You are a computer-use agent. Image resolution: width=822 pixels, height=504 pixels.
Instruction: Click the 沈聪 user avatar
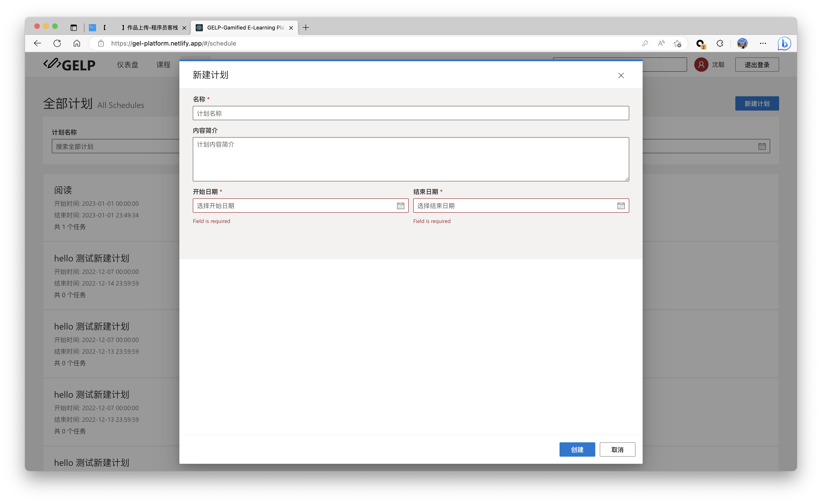pyautogui.click(x=701, y=65)
